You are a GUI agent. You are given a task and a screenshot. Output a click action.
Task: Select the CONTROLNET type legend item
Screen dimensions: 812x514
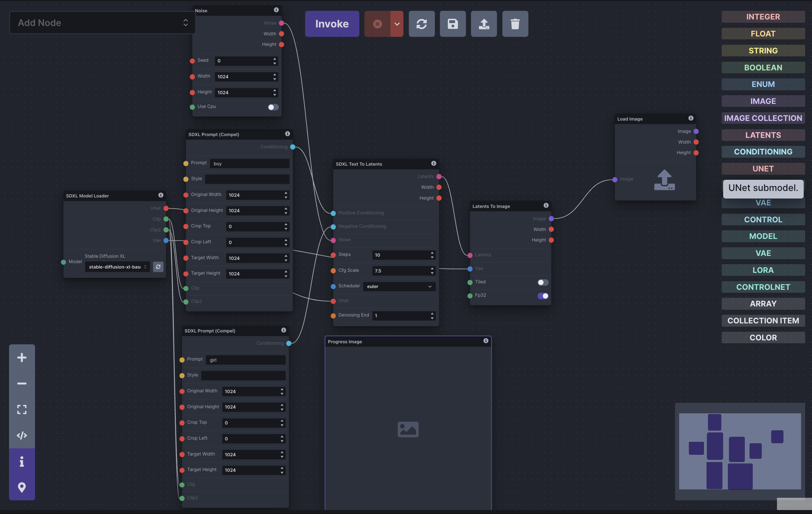coord(763,287)
